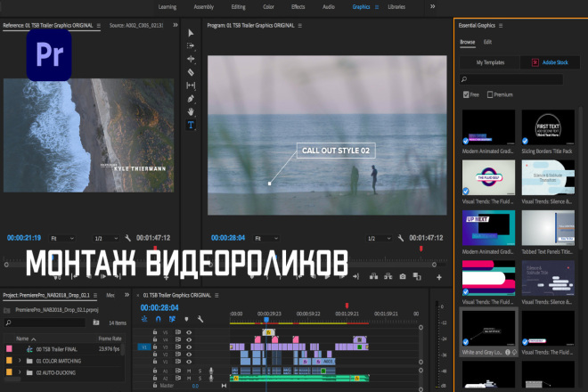Add a marker in the timeline
This screenshot has height=392, width=588.
[x=186, y=319]
